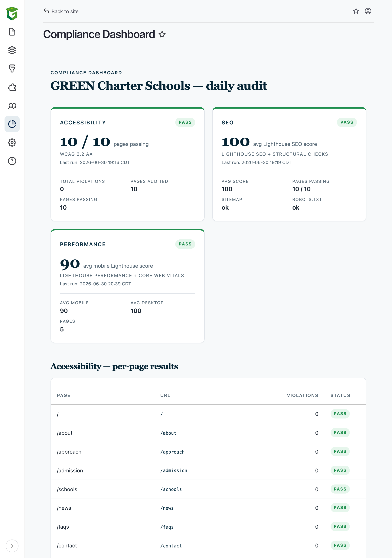Click 'GREEN Charter Schools — daily audit' heading
The width and height of the screenshot is (392, 558).
159,86
